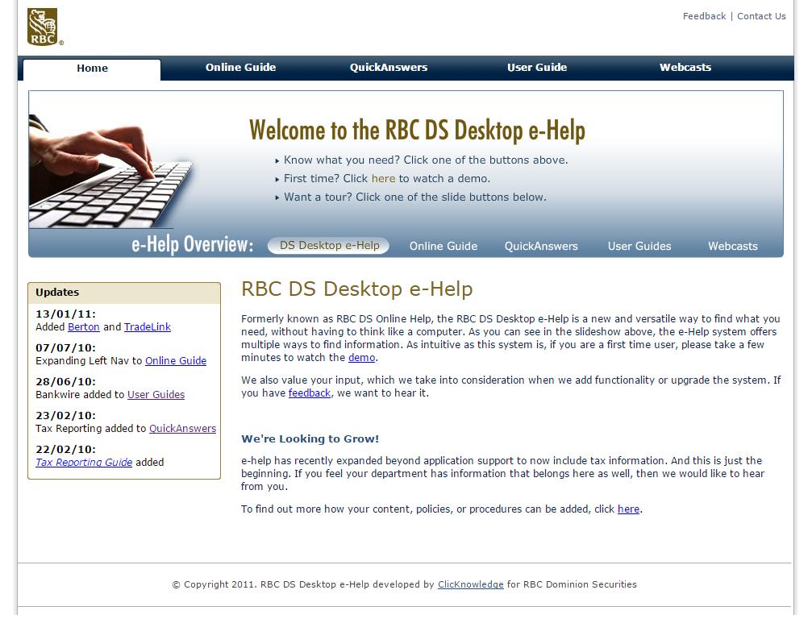
Task: Go to the User Guide tab
Action: [x=537, y=67]
